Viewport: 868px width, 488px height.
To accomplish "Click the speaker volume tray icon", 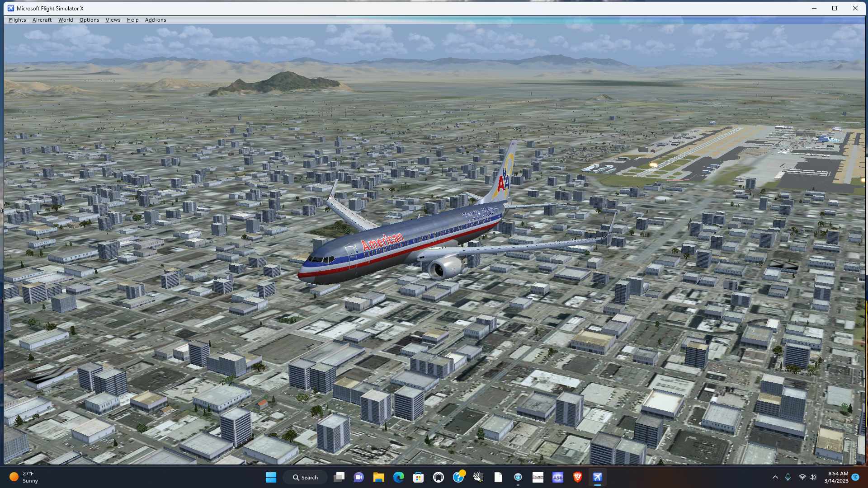I will [813, 477].
